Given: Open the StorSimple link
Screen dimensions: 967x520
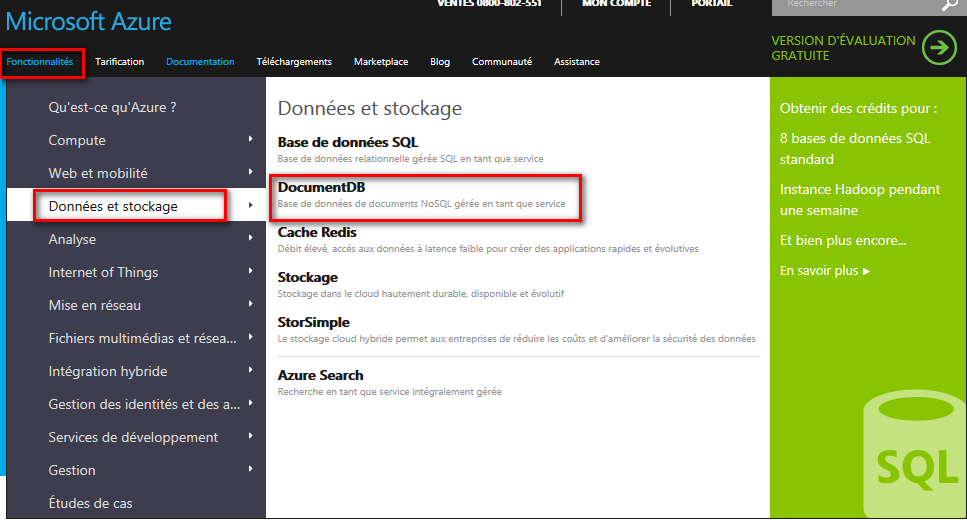Looking at the screenshot, I should click(x=313, y=322).
